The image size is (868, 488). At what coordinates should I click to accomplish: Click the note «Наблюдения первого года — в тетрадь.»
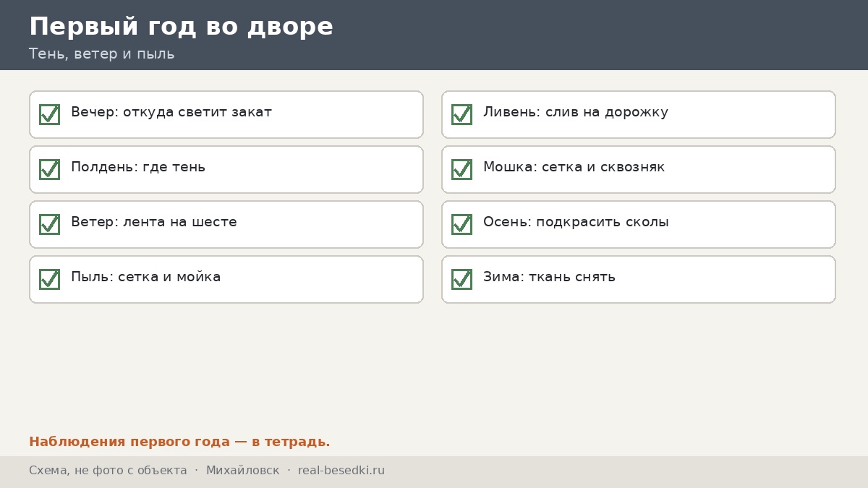[x=179, y=442]
